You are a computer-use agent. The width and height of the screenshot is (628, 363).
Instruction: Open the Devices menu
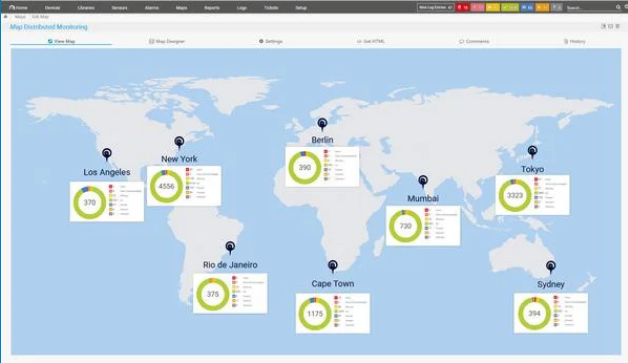pyautogui.click(x=52, y=8)
